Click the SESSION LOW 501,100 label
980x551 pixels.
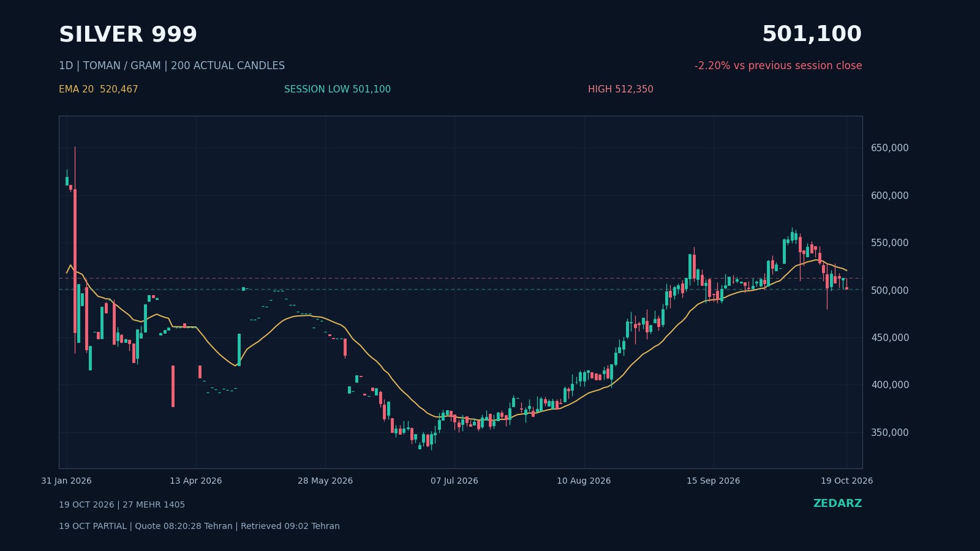pyautogui.click(x=337, y=89)
